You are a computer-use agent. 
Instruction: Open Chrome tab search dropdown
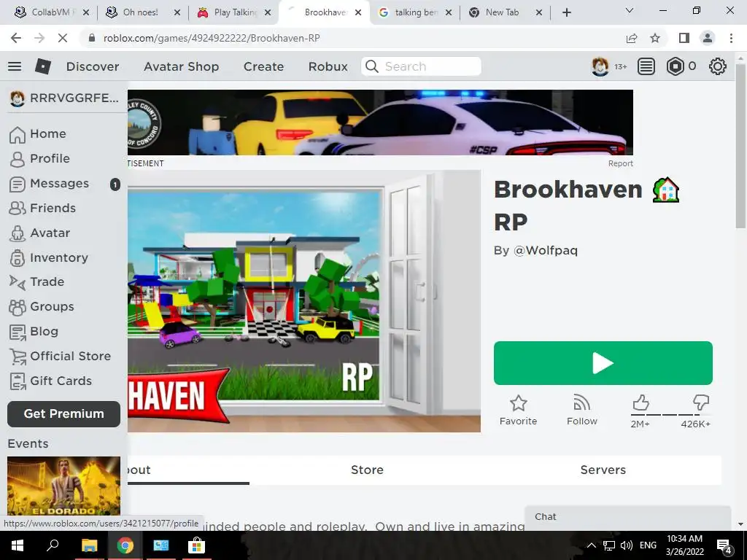(x=630, y=10)
